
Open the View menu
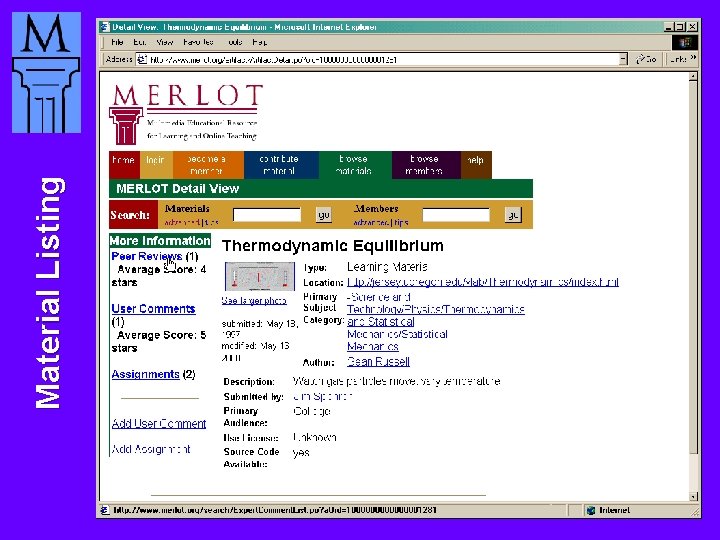click(164, 42)
